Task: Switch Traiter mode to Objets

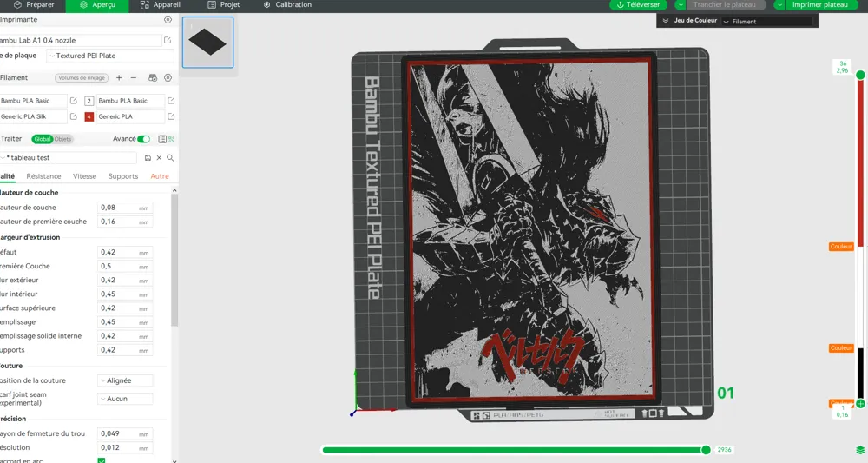Action: click(x=62, y=139)
